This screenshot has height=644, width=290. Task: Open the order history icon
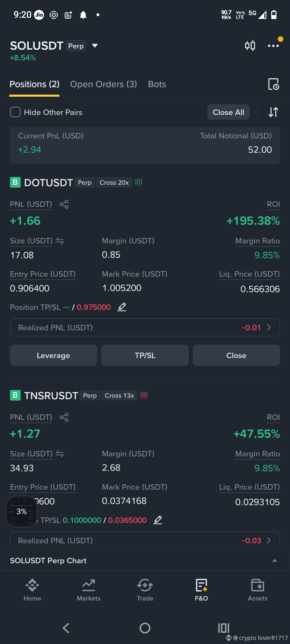coord(273,84)
